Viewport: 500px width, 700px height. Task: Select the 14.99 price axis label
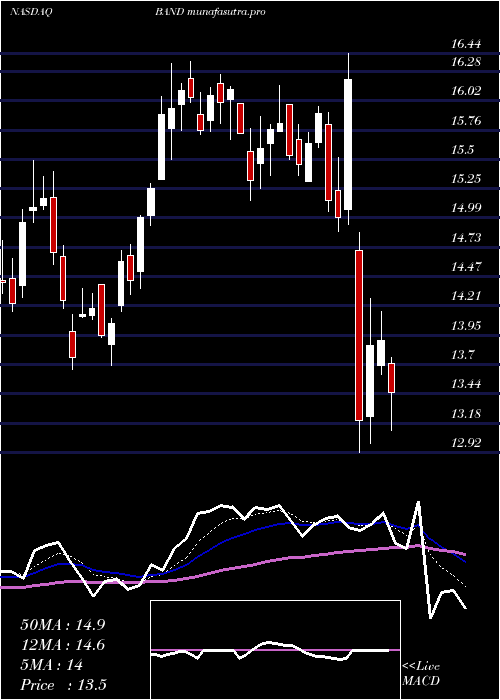click(x=466, y=208)
